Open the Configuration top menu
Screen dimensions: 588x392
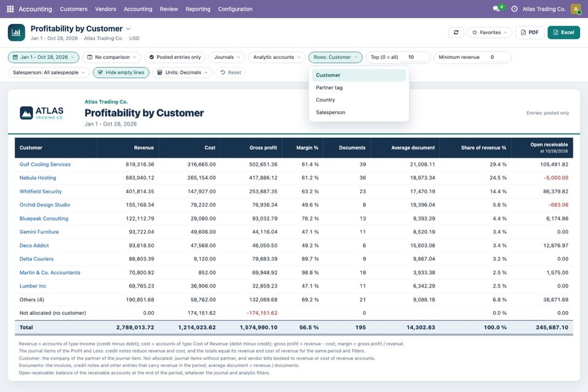(235, 9)
